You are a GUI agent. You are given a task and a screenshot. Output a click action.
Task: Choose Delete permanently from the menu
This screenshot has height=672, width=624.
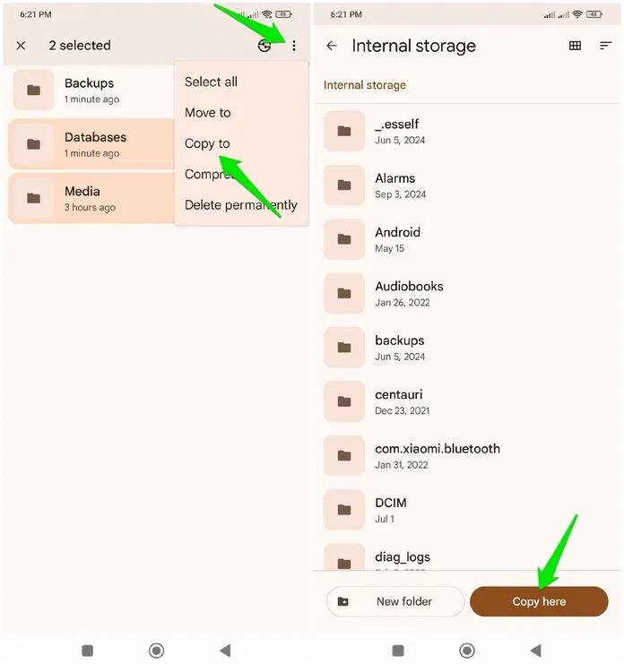tap(240, 204)
